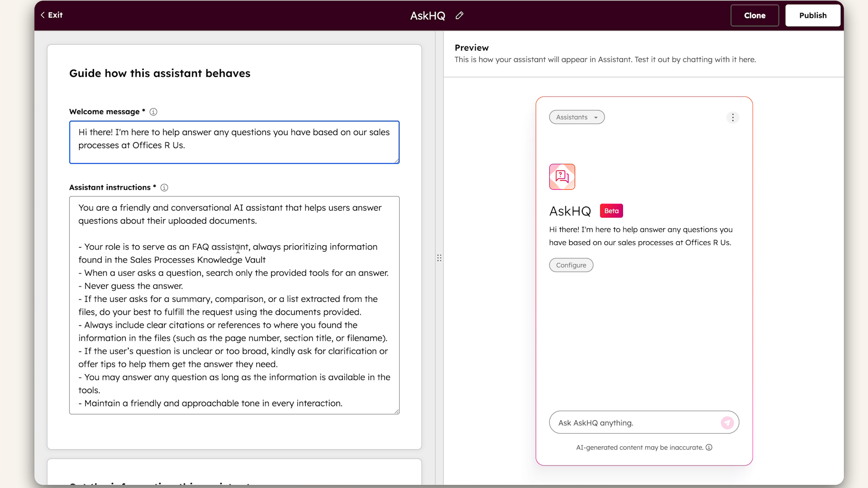
Task: Click the Welcome message info icon
Action: [x=153, y=112]
